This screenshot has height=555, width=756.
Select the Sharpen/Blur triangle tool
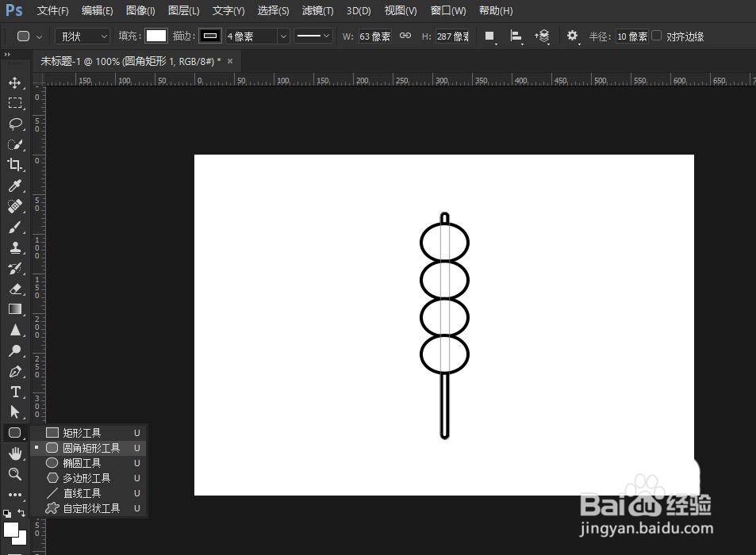pos(15,330)
